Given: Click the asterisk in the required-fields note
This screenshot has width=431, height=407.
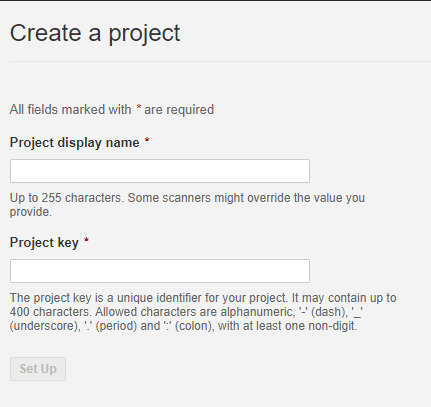Looking at the screenshot, I should pos(139,108).
